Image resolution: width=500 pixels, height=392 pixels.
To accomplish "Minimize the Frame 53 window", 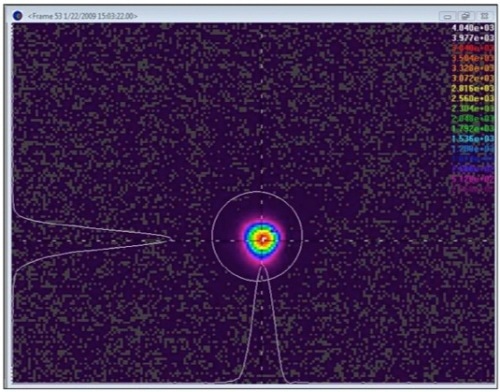I will (x=447, y=16).
